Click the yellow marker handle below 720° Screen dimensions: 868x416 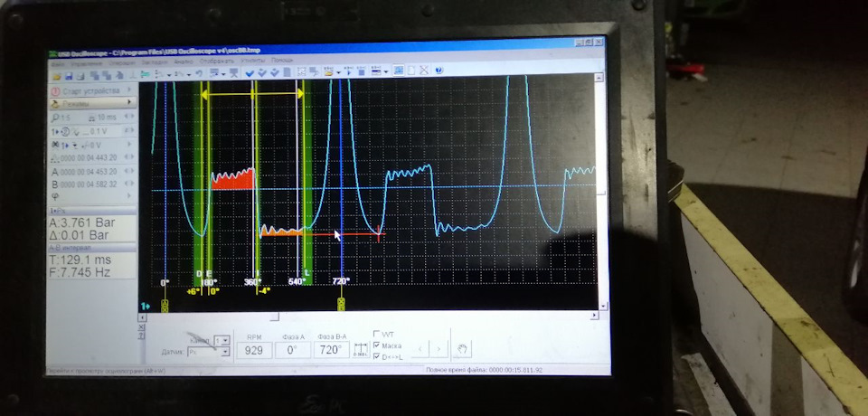pyautogui.click(x=341, y=304)
